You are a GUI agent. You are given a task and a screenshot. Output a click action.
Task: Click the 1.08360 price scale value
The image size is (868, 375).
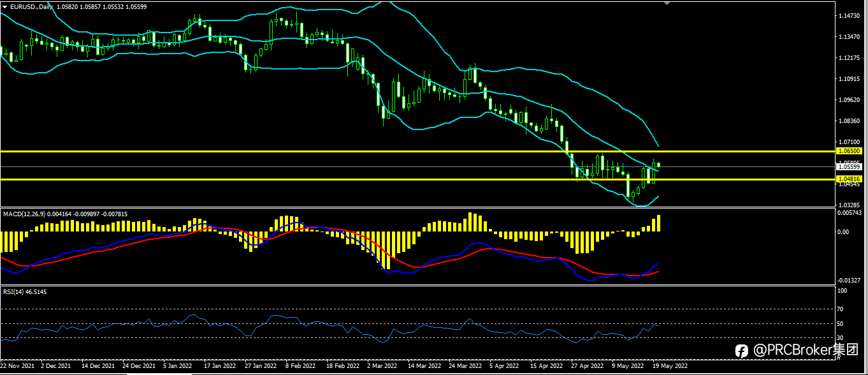[850, 121]
